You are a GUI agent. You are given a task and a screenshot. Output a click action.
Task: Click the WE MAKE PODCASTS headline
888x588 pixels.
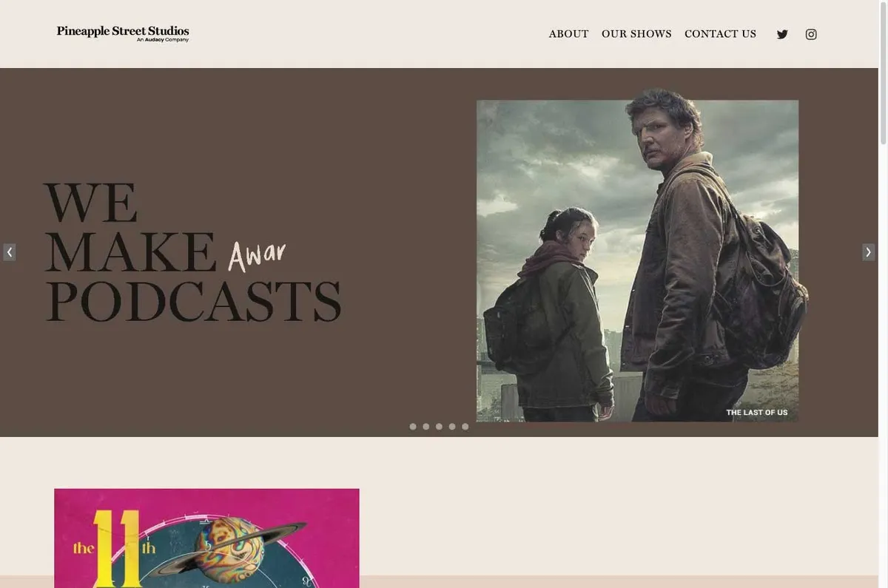[192, 253]
